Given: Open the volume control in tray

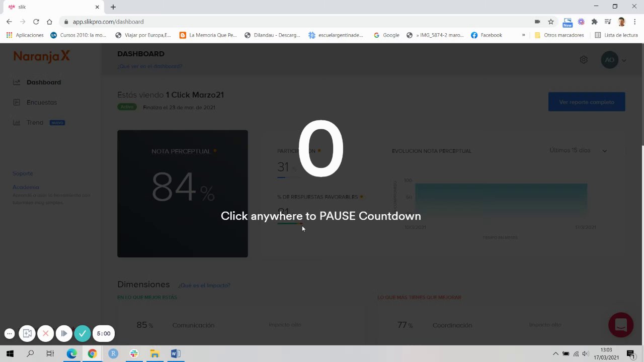Looking at the screenshot, I should [x=586, y=353].
